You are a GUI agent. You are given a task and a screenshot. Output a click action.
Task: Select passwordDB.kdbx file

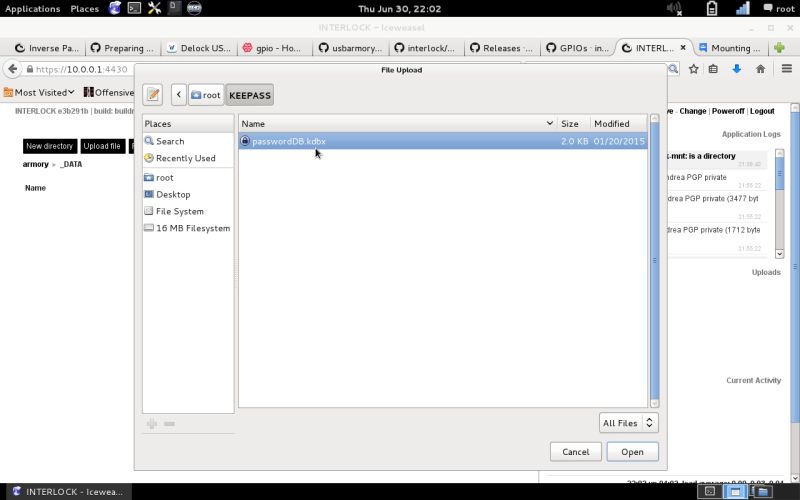tap(443, 141)
